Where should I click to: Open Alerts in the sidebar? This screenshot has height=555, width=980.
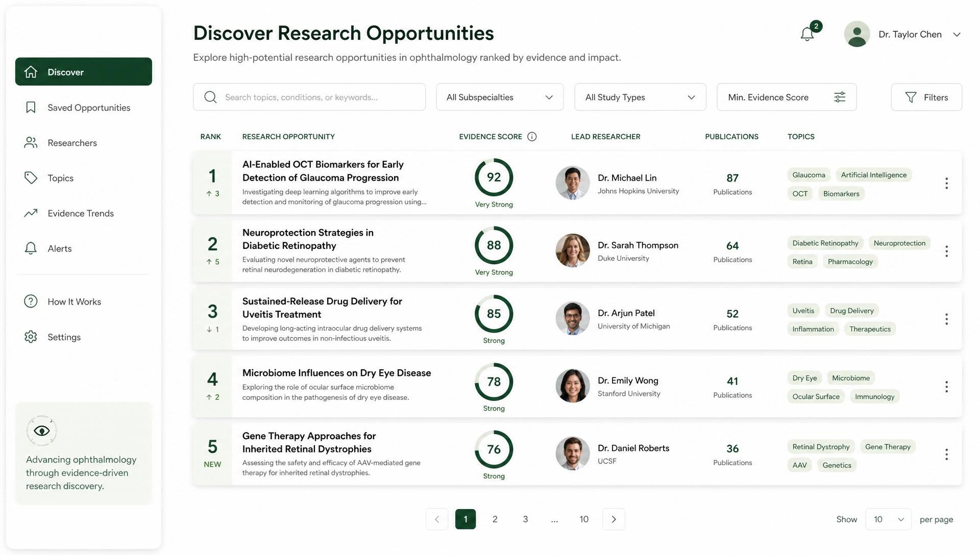tap(84, 248)
